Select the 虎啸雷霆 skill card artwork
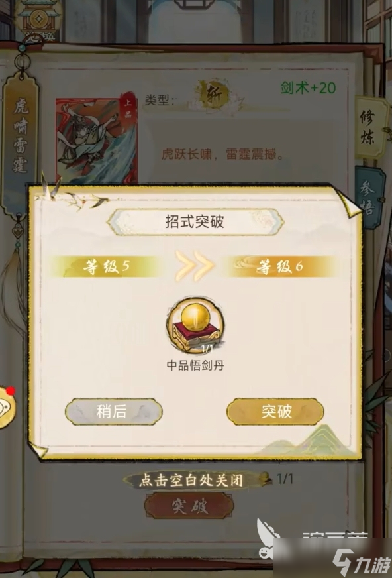The height and width of the screenshot is (578, 392). click(x=97, y=139)
